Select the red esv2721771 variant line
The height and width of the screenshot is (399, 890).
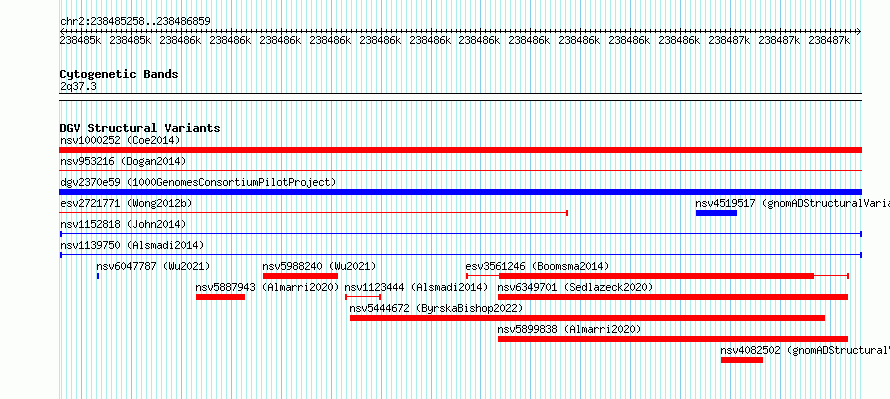tap(314, 213)
